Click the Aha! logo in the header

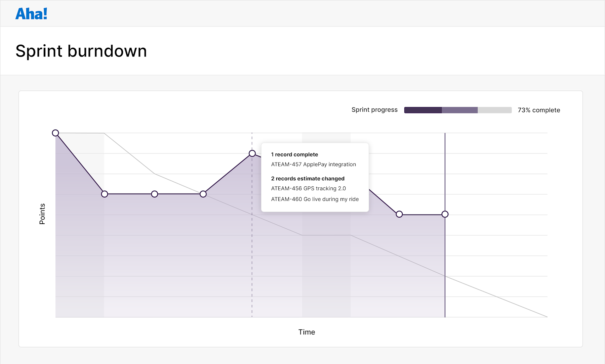pyautogui.click(x=31, y=13)
